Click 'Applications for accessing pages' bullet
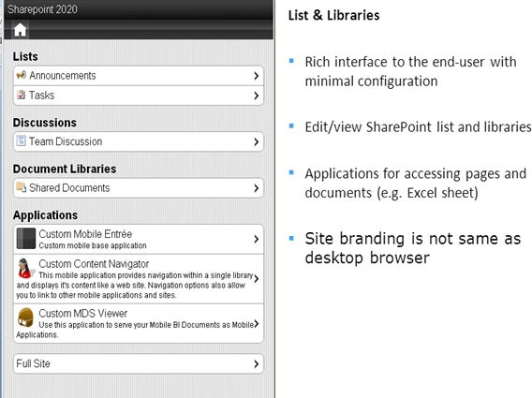The height and width of the screenshot is (398, 532). tap(416, 184)
